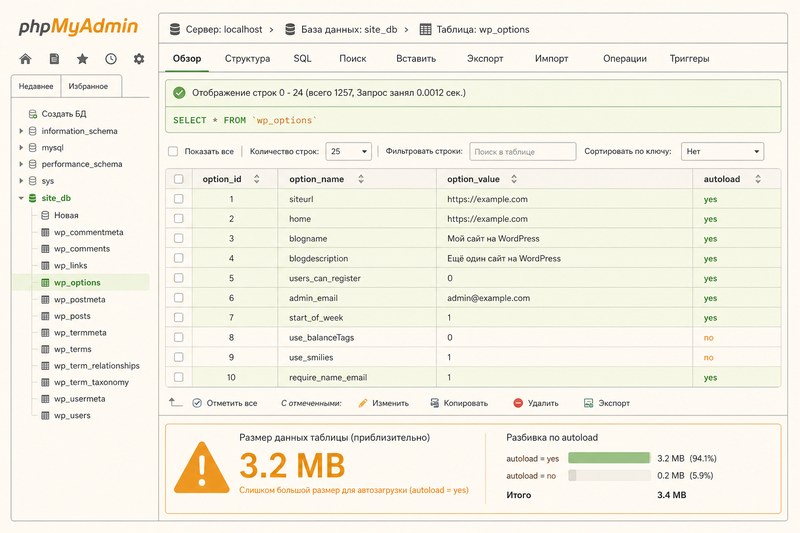Open the phpMyAdmin home icon
This screenshot has height=533, width=800.
[25, 59]
